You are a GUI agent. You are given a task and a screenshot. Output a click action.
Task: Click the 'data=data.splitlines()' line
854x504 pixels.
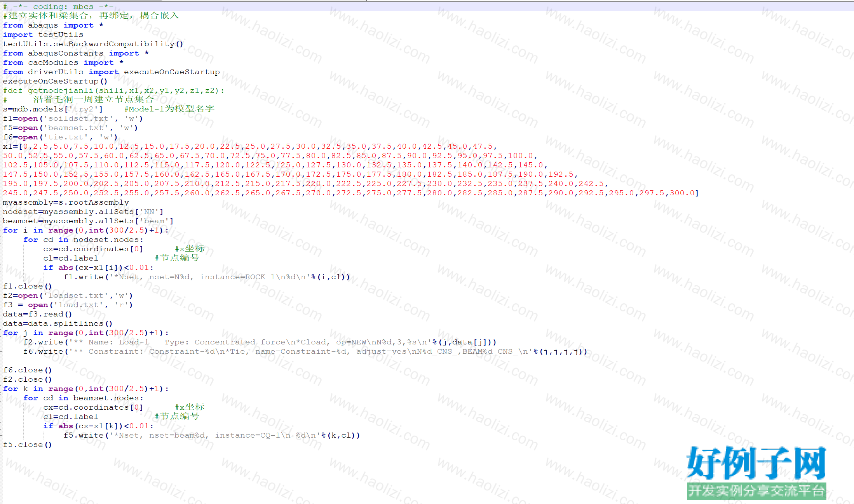[x=58, y=323]
